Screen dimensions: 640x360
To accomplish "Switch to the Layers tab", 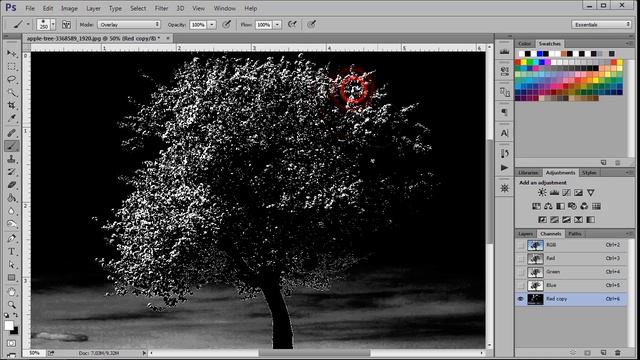I will (x=526, y=233).
